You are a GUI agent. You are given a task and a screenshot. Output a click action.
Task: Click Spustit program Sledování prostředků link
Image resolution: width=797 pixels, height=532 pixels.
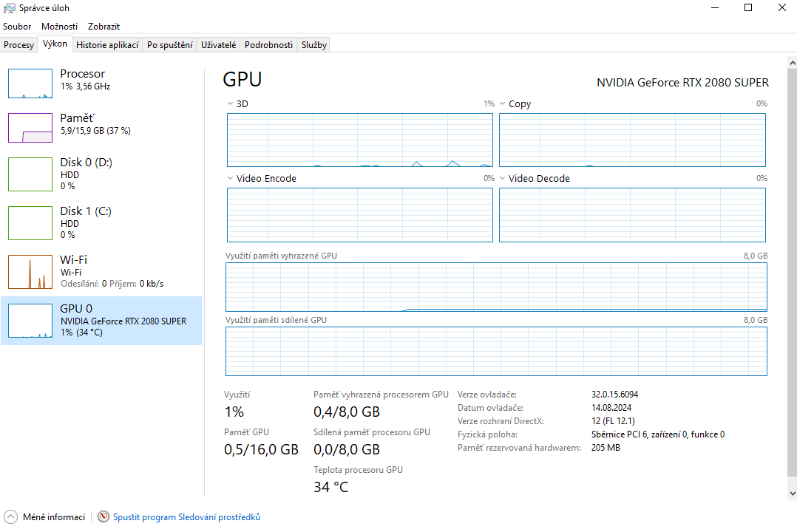click(186, 517)
